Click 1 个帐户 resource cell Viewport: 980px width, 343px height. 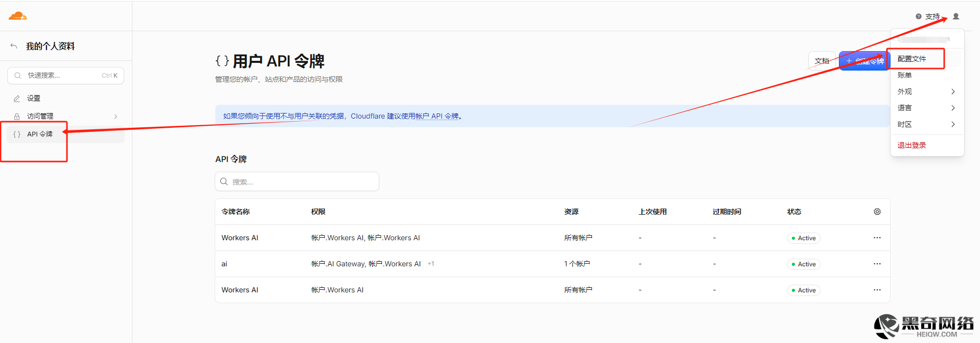tap(577, 264)
